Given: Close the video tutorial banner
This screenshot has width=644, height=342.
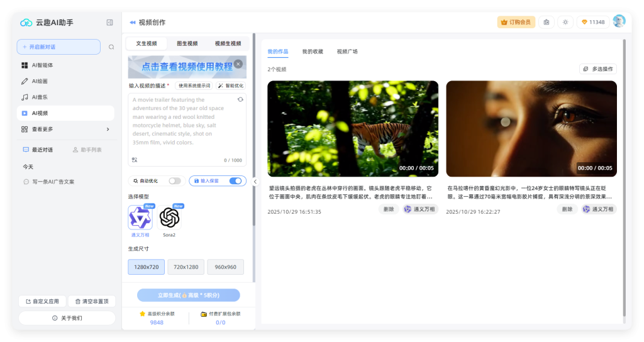Looking at the screenshot, I should [238, 64].
